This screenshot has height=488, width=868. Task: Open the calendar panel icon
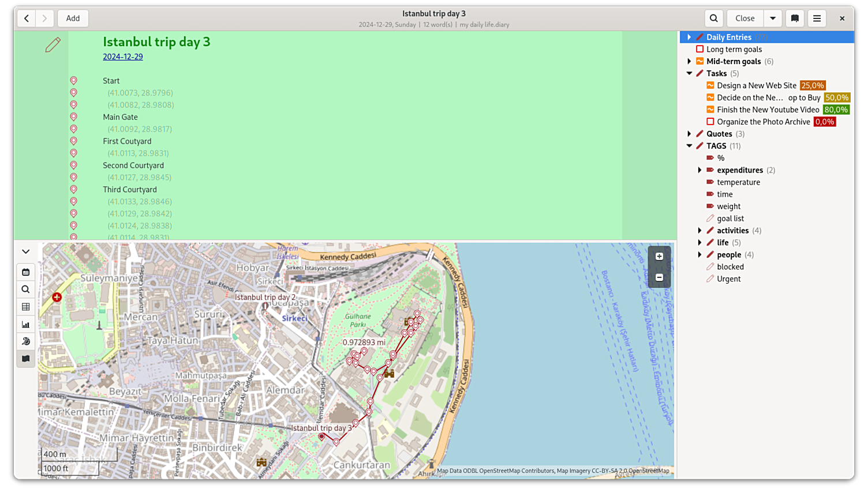coord(25,272)
